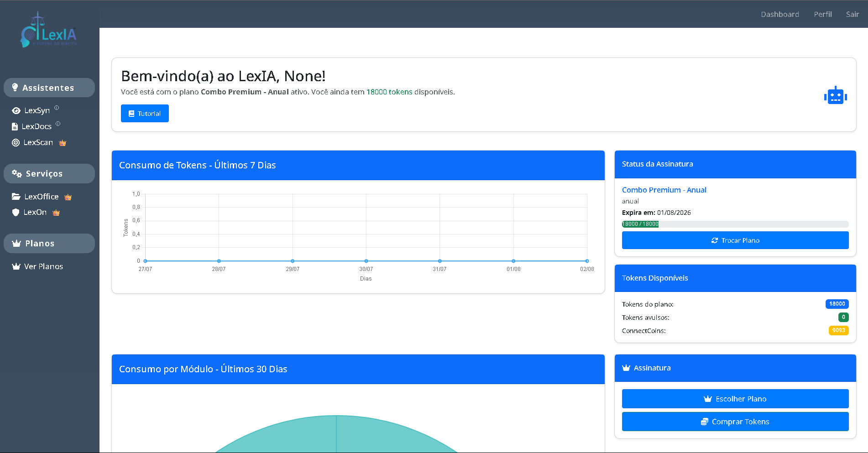The height and width of the screenshot is (453, 868).
Task: Click the LexIA logo
Action: (49, 30)
